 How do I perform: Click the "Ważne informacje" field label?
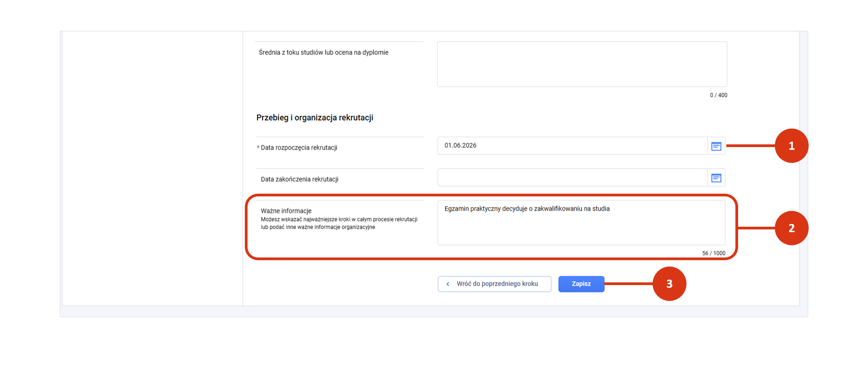click(x=286, y=211)
